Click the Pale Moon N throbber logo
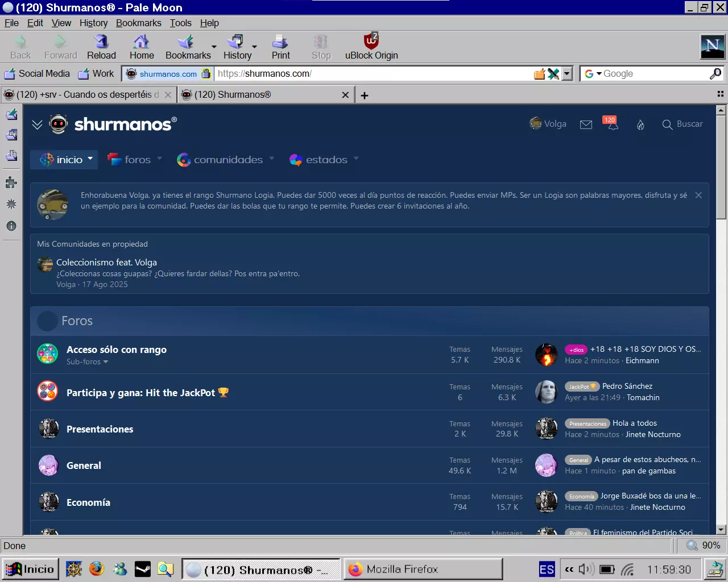Viewport: 728px width, 582px height. coord(712,47)
